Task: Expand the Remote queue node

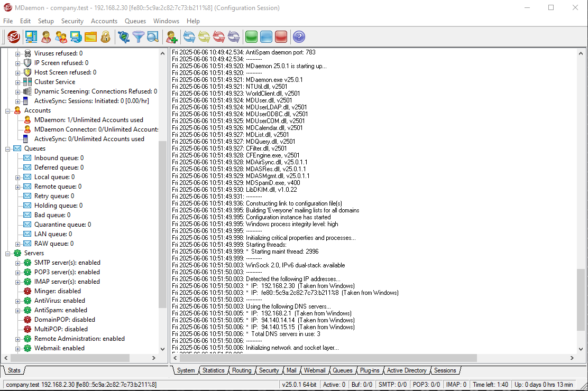Action: (x=17, y=187)
